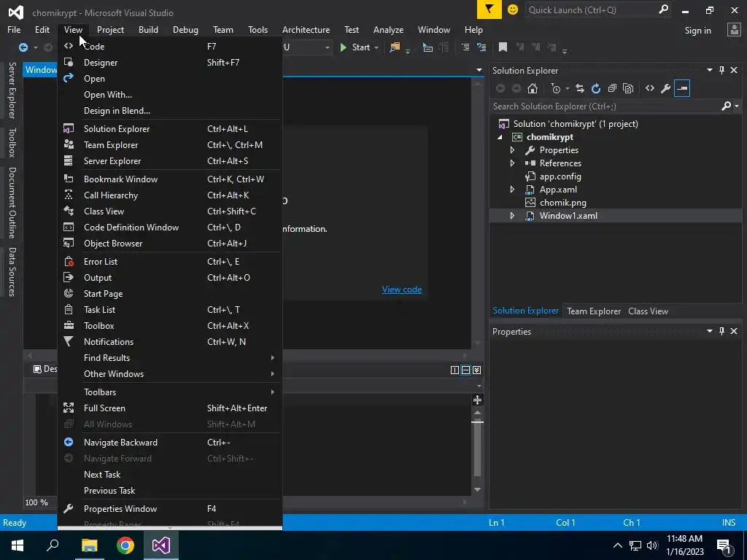This screenshot has height=560, width=747.
Task: Click Properties wrench icon in Solution Explorer toolbar
Action: [x=665, y=88]
